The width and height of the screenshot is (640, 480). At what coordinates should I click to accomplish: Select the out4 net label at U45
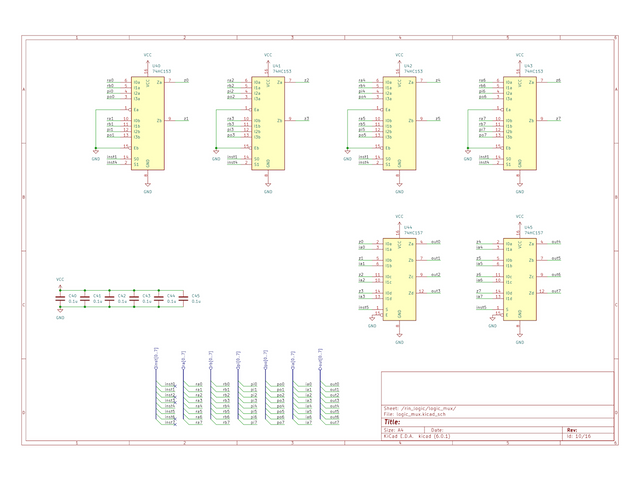coord(556,242)
